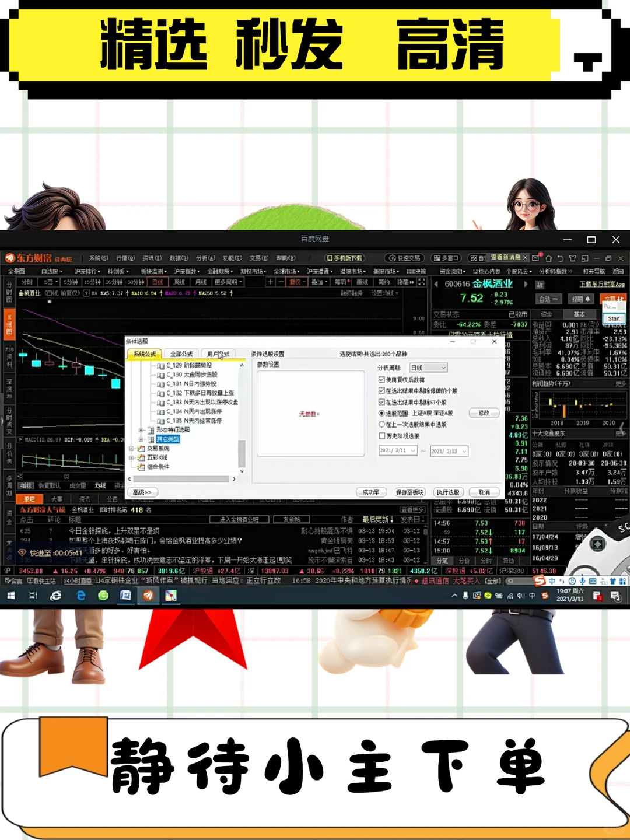Select 在上一次选股结果中选股 radio
630x840 pixels.
click(381, 424)
